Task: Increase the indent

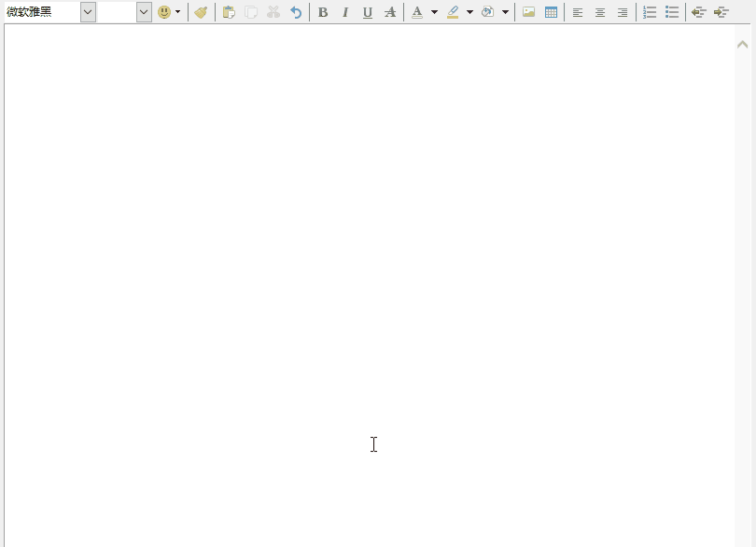Action: click(x=721, y=12)
